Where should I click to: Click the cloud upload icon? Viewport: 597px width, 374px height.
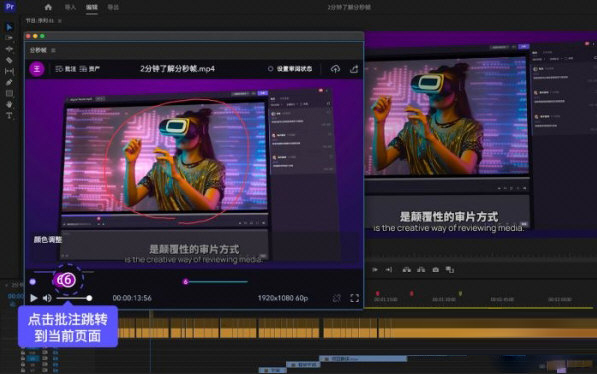(335, 69)
